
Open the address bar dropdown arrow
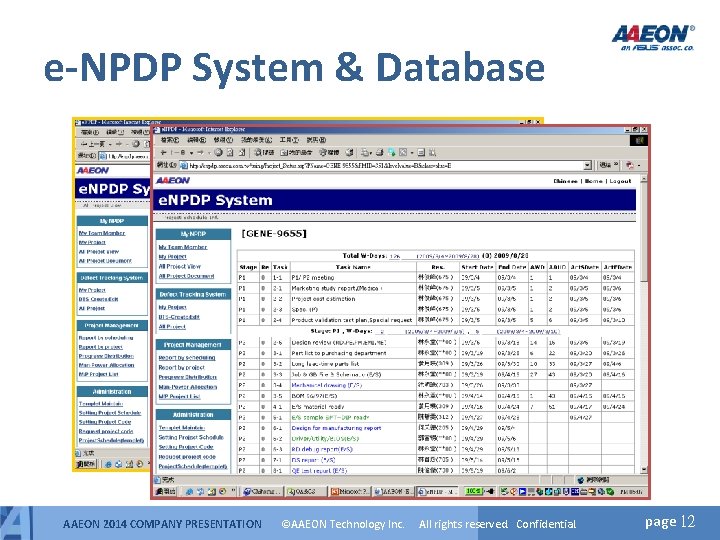(x=587, y=165)
